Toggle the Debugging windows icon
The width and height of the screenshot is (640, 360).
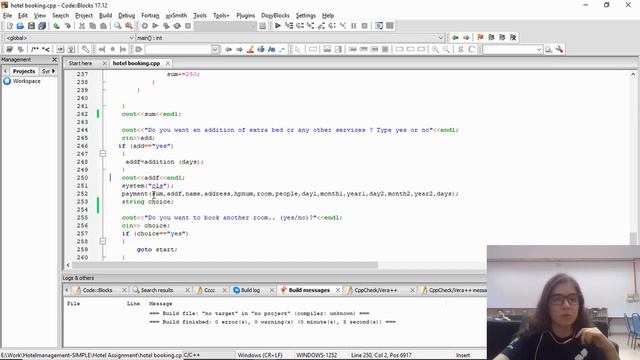(379, 26)
